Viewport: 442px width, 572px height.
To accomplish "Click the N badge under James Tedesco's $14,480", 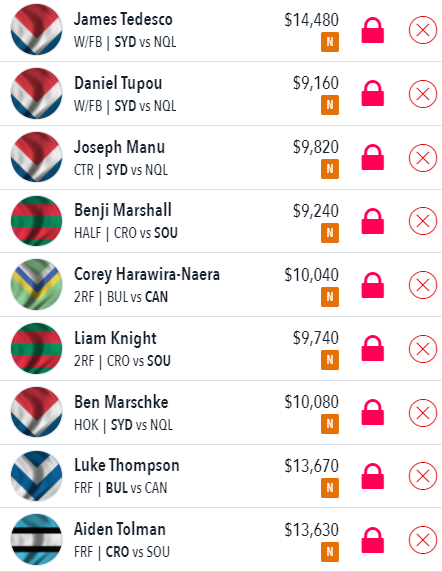I will click(330, 42).
